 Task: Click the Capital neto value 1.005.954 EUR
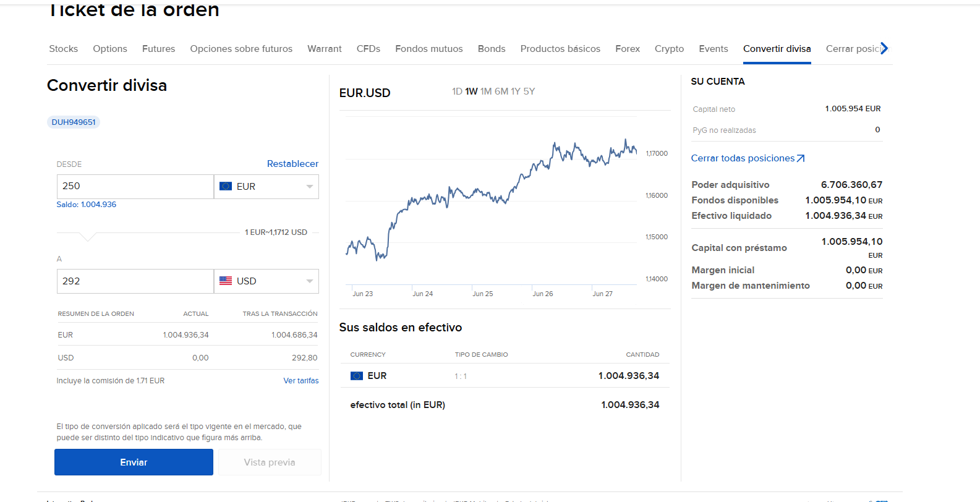pos(853,109)
